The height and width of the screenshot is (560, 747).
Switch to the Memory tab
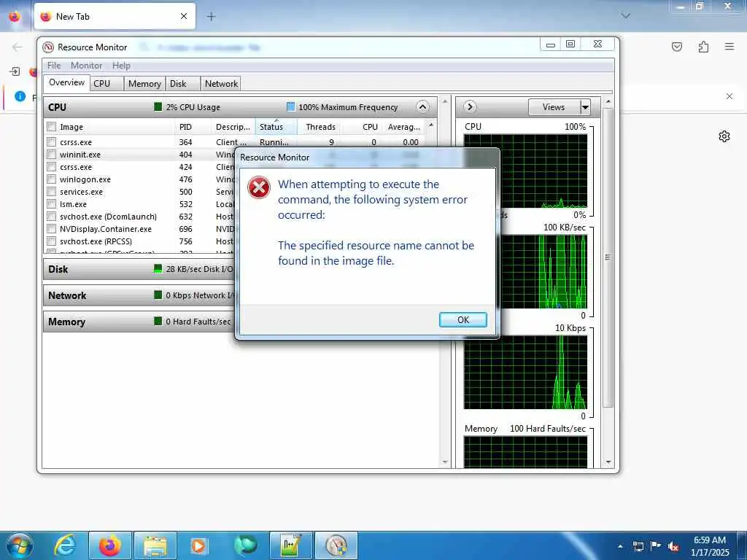[x=144, y=83]
